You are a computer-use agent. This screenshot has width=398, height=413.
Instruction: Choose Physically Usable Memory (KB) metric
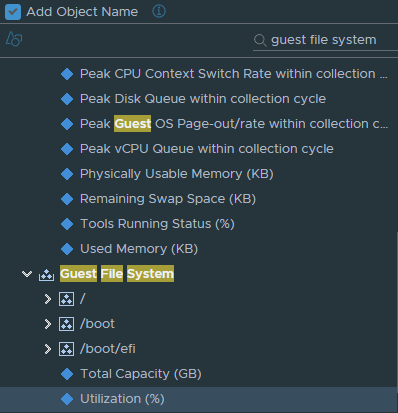click(177, 174)
